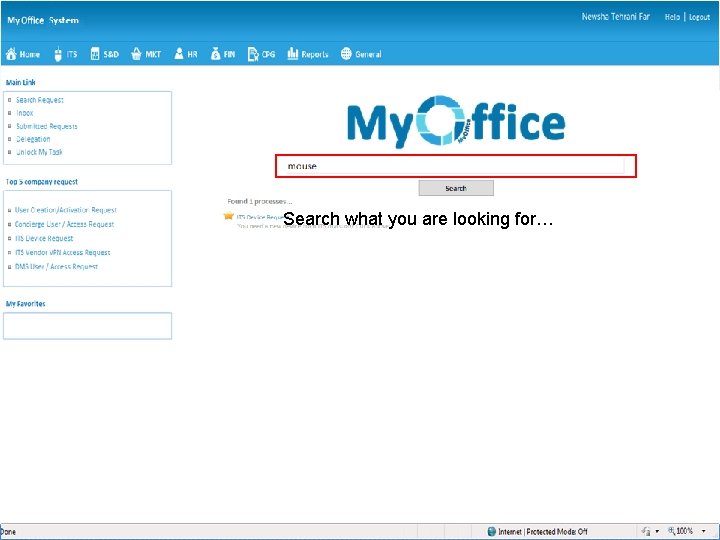
Task: Click the S&D calculator icon
Action: [95, 54]
